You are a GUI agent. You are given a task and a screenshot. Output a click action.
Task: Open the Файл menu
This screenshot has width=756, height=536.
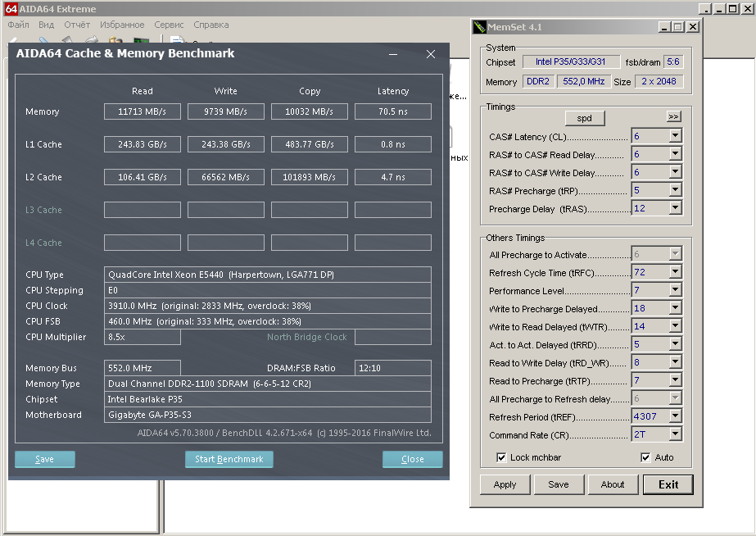(18, 25)
